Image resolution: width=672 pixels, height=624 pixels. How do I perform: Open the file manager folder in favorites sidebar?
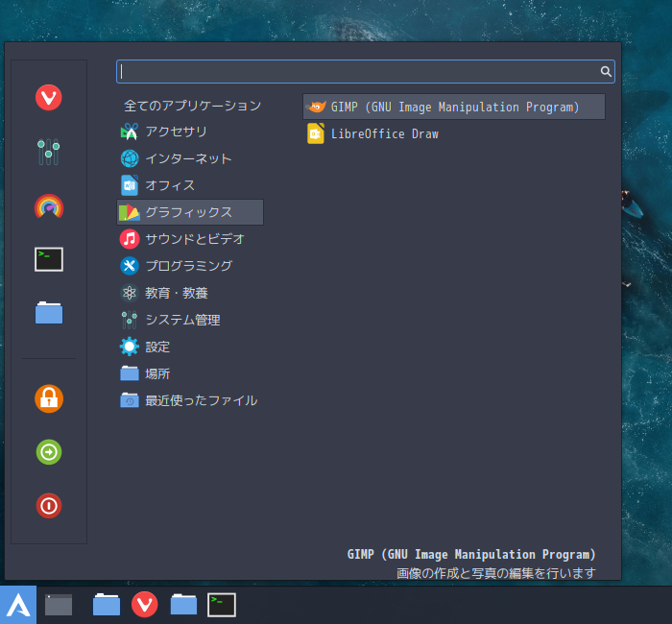(x=49, y=312)
